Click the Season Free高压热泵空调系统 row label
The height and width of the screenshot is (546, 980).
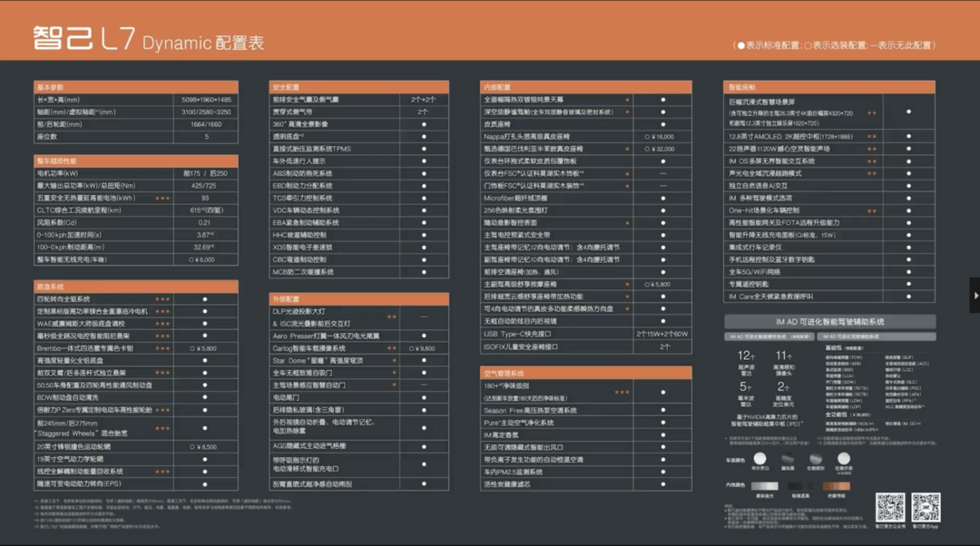click(x=530, y=411)
